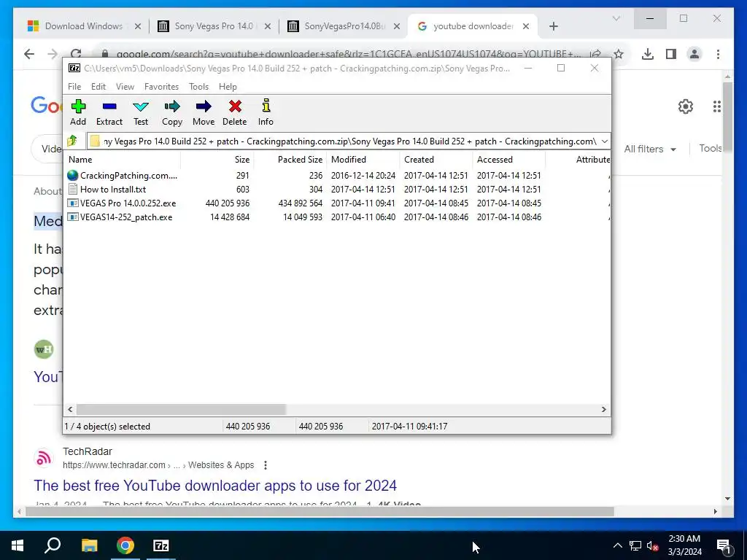This screenshot has height=560, width=747.
Task: Open Windows taskbar search
Action: [x=53, y=545]
